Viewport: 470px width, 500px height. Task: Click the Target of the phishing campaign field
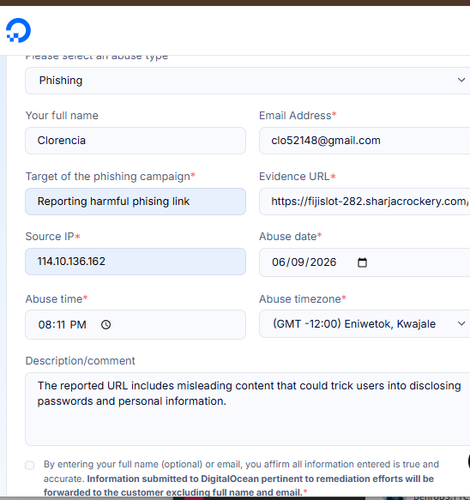coord(135,201)
